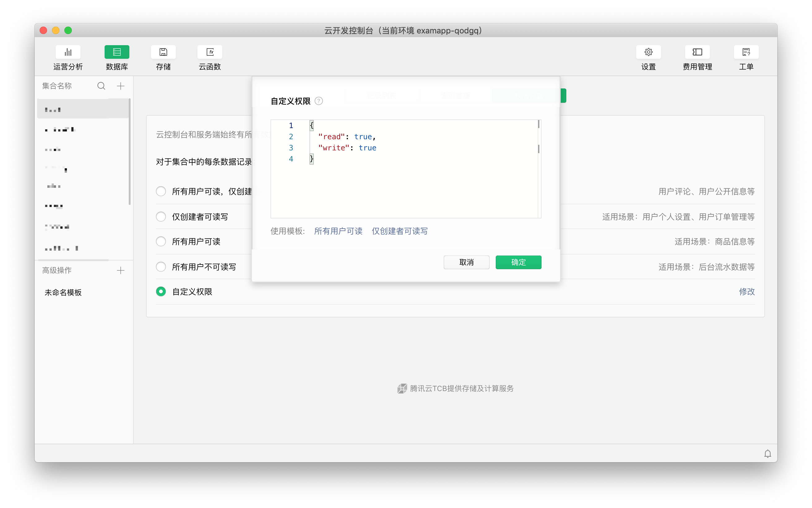Image resolution: width=812 pixels, height=508 pixels.
Task: Click the plus next to 高级操作
Action: [121, 270]
